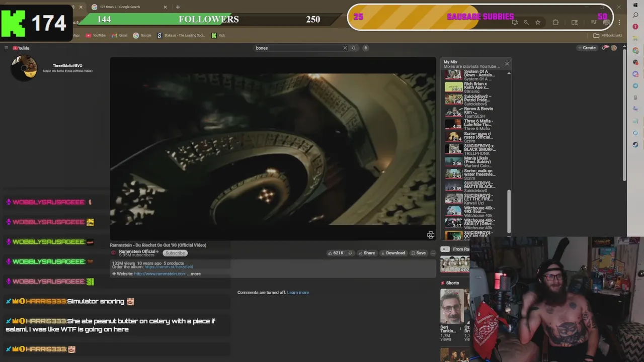Image resolution: width=644 pixels, height=362 pixels.
Task: Open the Gmail bookmark
Action: click(x=120, y=35)
